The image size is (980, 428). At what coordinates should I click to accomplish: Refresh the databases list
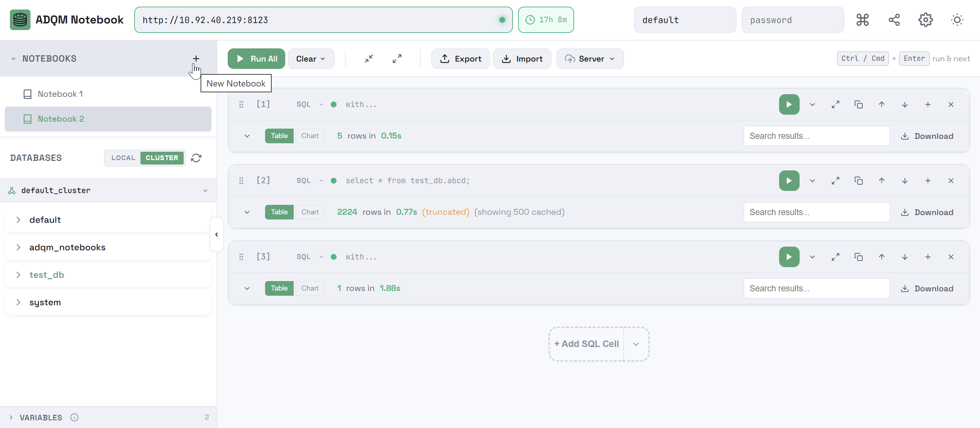coord(196,158)
